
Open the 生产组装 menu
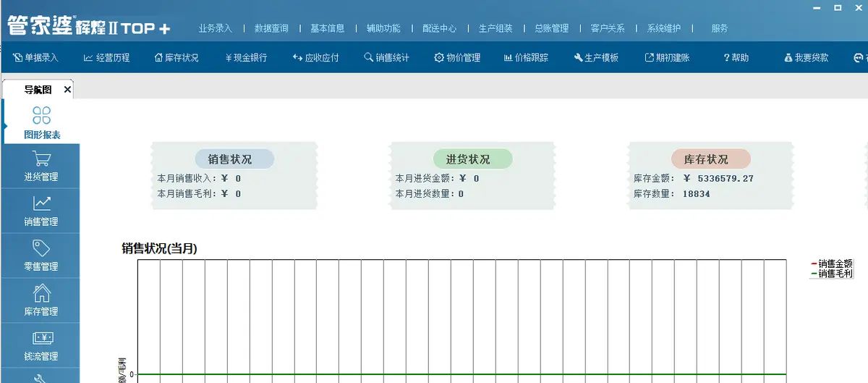point(495,28)
